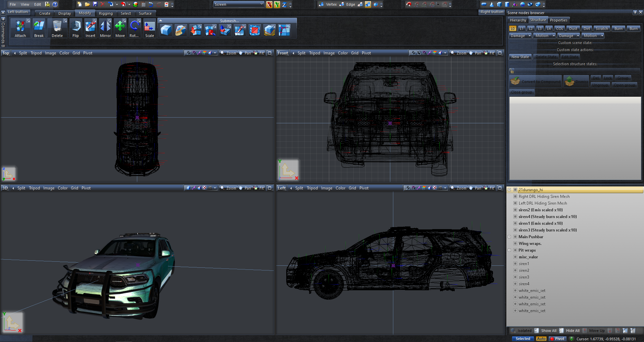Toggle the Y axis constraint
Viewport: 644px width, 342px height.
click(x=277, y=4)
